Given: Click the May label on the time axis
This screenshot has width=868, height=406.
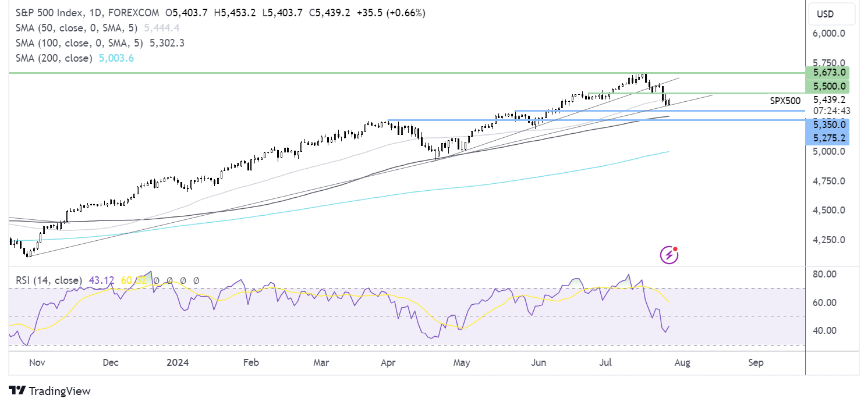Looking at the screenshot, I should click(462, 362).
